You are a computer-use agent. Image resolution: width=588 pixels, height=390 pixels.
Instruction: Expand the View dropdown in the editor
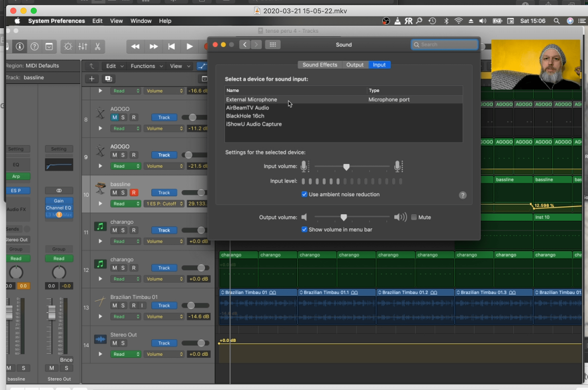pos(179,66)
